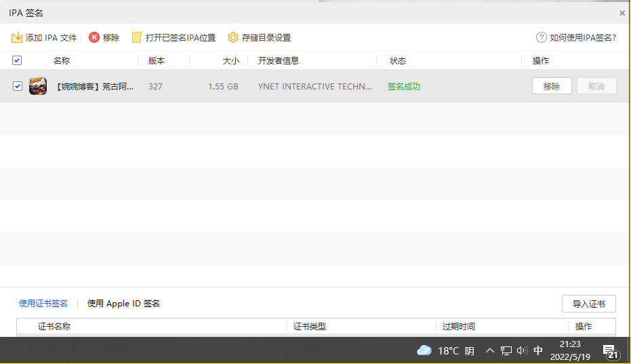Open storage directory settings gear icon
Image resolution: width=631 pixels, height=364 pixels.
click(233, 38)
